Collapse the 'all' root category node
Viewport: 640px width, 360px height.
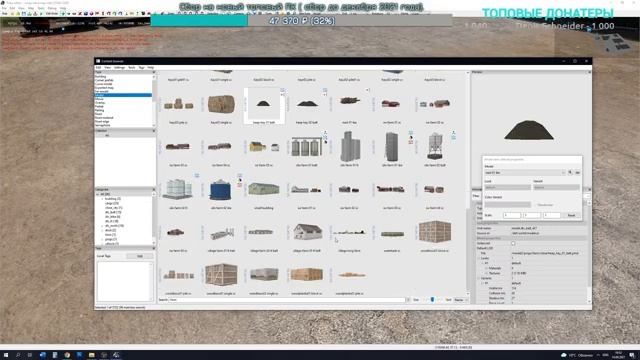click(x=98, y=194)
